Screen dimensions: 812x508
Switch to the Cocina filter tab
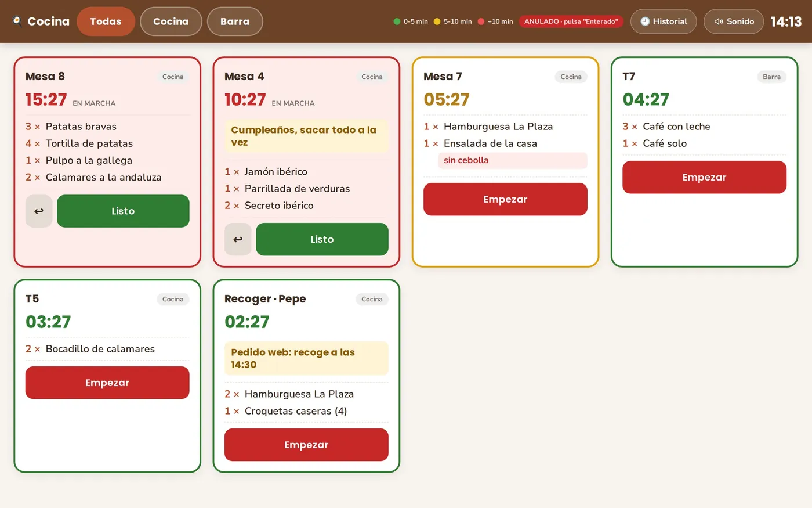171,21
